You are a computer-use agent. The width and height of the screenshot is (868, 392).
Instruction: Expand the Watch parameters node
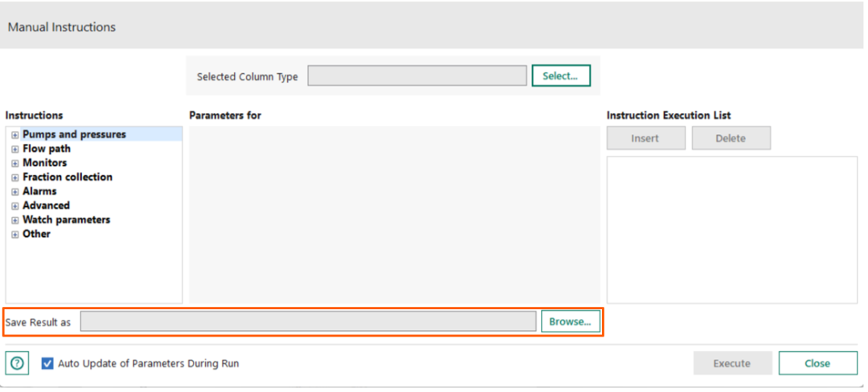tap(14, 220)
